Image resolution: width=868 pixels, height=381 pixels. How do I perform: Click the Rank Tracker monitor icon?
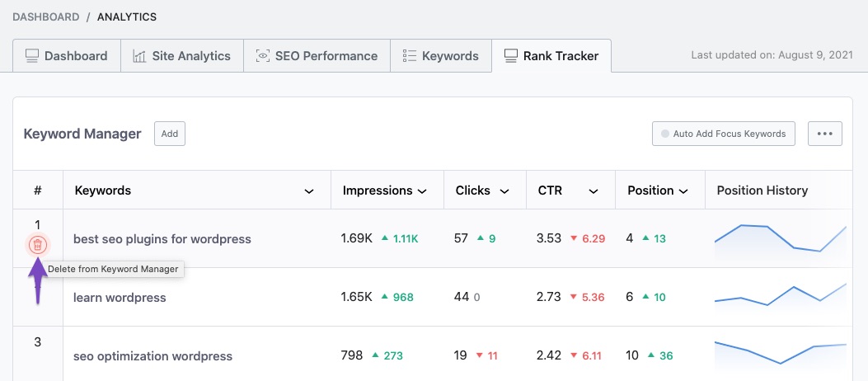(510, 56)
